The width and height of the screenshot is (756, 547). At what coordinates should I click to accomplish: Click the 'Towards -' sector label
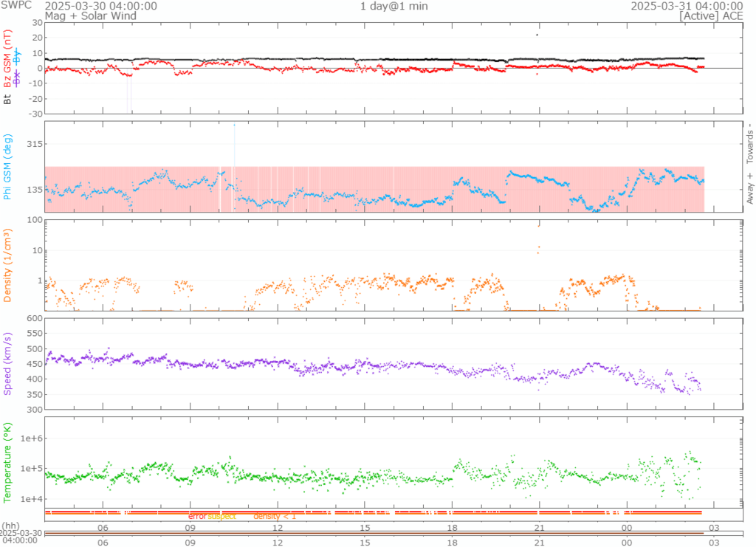750,144
